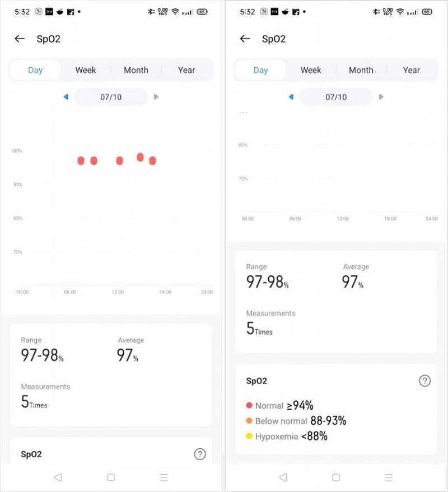The height and width of the screenshot is (492, 448).
Task: Go back using the SpO2 screen back arrow
Action: coord(20,39)
